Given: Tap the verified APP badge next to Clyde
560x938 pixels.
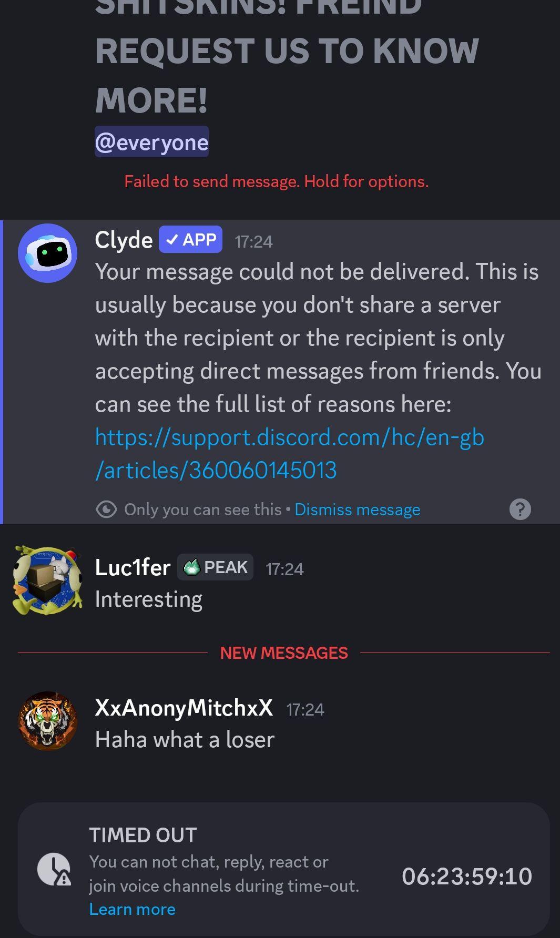Looking at the screenshot, I should [190, 240].
